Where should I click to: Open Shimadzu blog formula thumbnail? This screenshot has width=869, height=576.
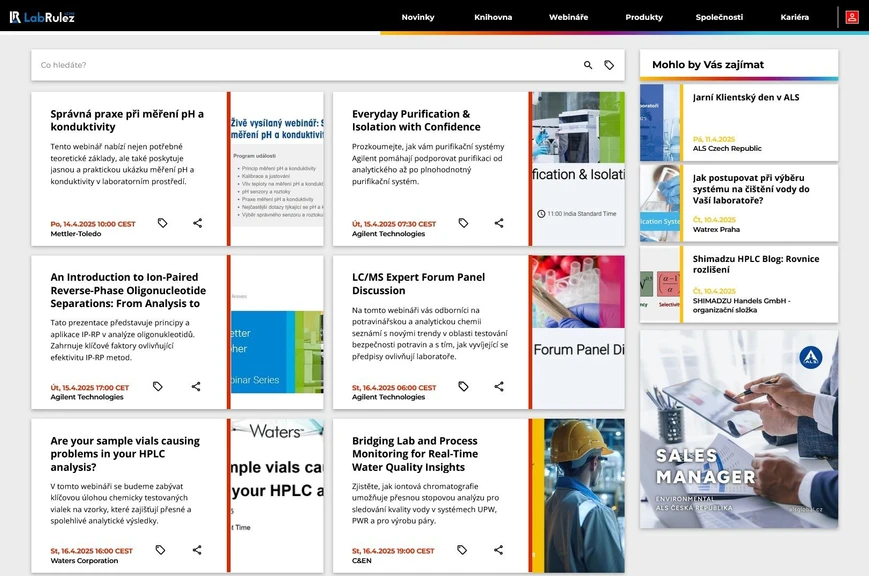click(660, 284)
